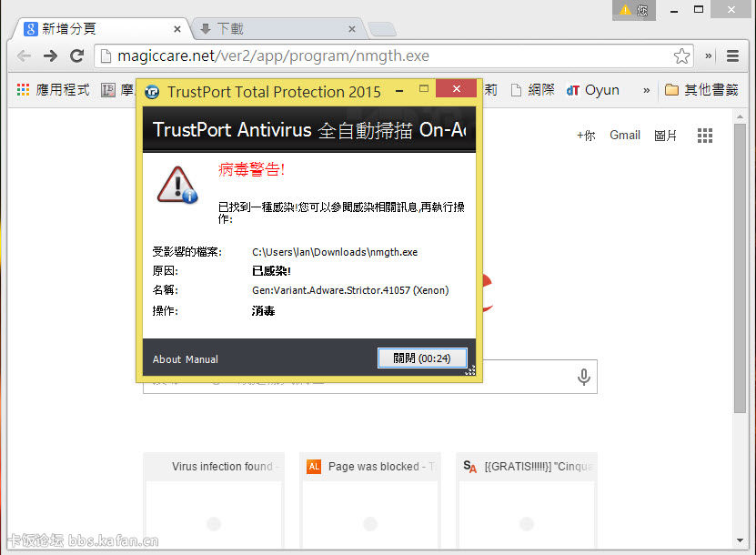Click the infected file path C:\Users\Ian\Downloads\nmgth.exe
The width and height of the screenshot is (756, 555).
[335, 252]
